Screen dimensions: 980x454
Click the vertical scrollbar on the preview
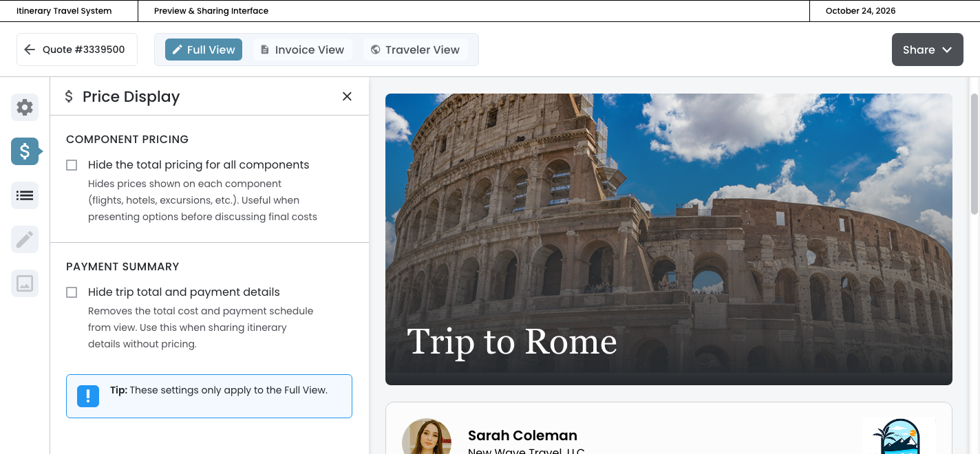click(x=974, y=154)
